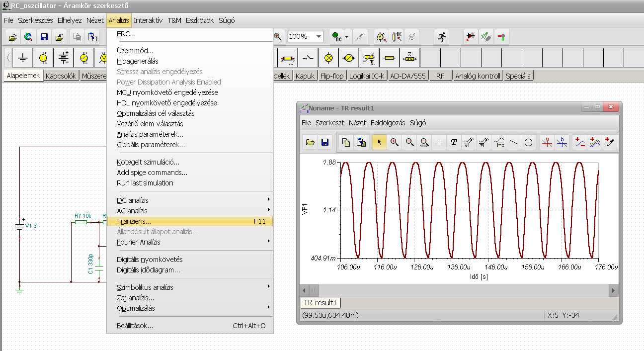This screenshot has height=351, width=644.
Task: Open the 100% zoom level dropdown
Action: coord(319,36)
